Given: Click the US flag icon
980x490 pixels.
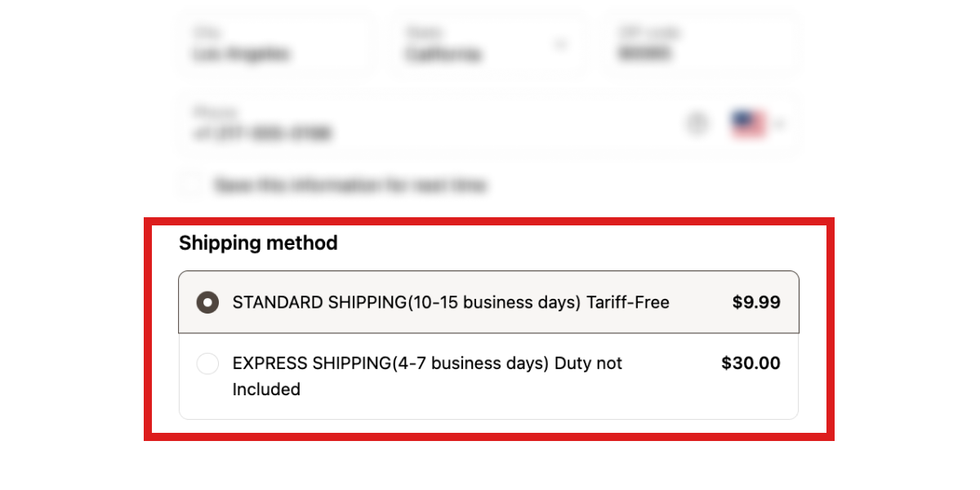Looking at the screenshot, I should [x=748, y=124].
